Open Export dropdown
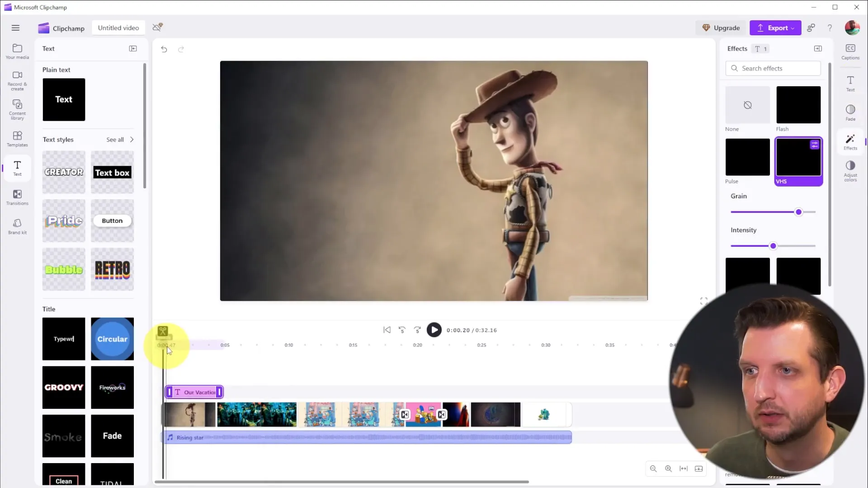 tap(775, 28)
